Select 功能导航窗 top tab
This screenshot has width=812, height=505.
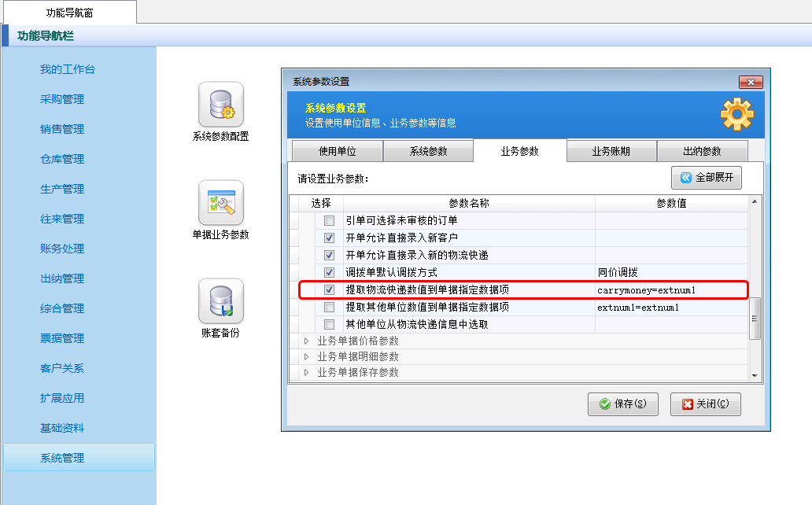pyautogui.click(x=68, y=12)
